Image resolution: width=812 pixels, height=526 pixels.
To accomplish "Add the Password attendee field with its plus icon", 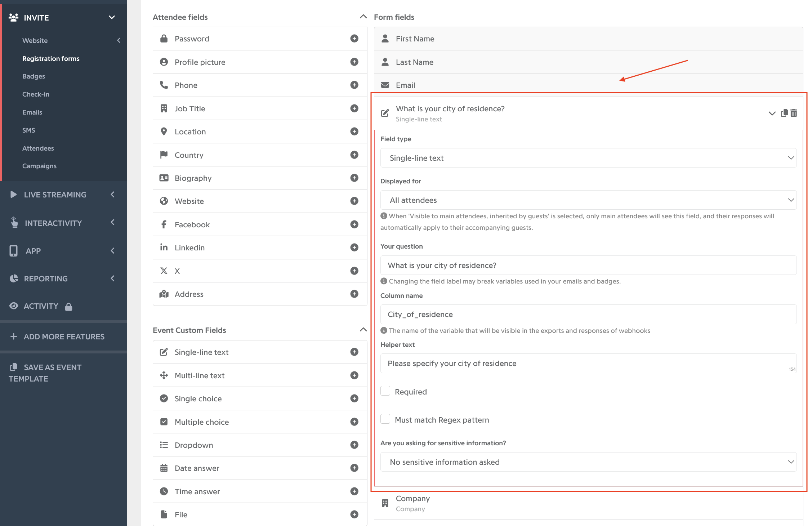I will [354, 39].
